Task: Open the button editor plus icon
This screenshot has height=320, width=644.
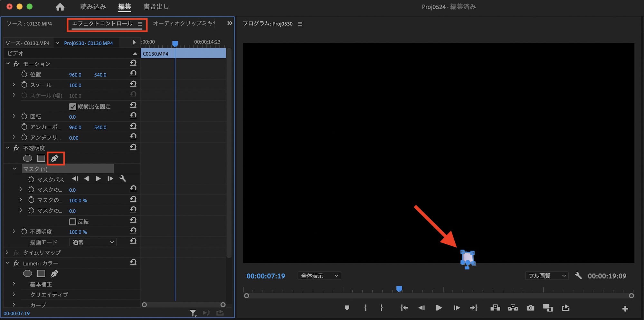Action: pyautogui.click(x=625, y=309)
